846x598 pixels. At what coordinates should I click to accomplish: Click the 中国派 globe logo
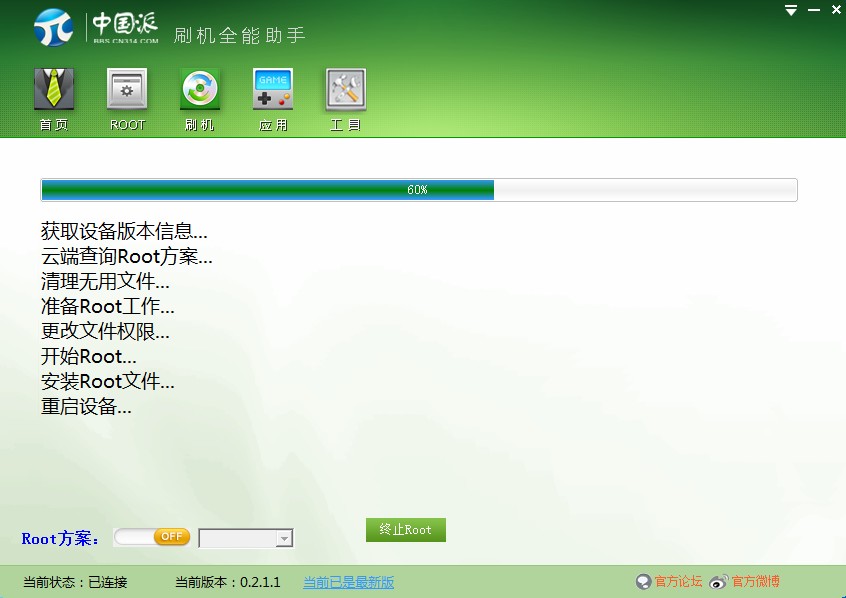pos(53,27)
